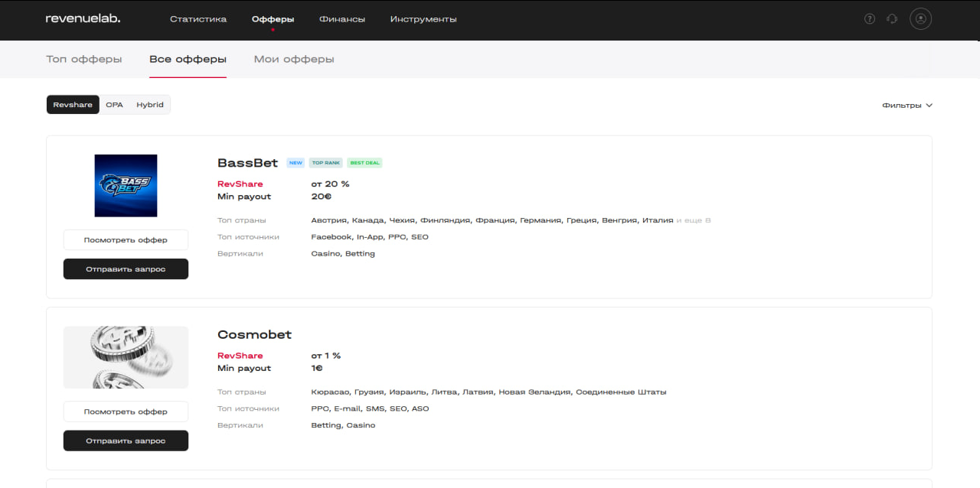Image resolution: width=980 pixels, height=488 pixels.
Task: Click the BassBet offer logo
Action: (x=126, y=186)
